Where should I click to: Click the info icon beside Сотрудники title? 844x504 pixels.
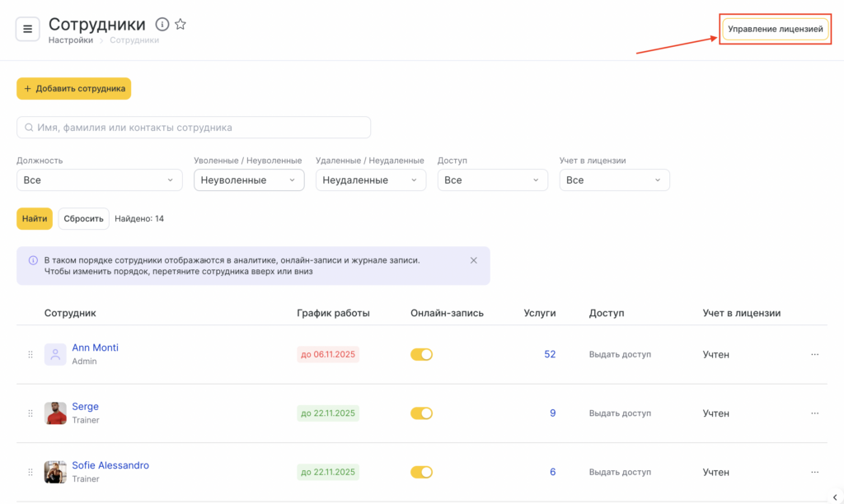click(x=162, y=25)
